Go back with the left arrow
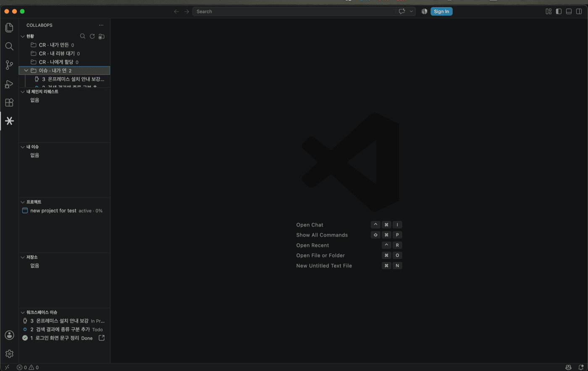Viewport: 588px width, 371px height. pos(176,11)
